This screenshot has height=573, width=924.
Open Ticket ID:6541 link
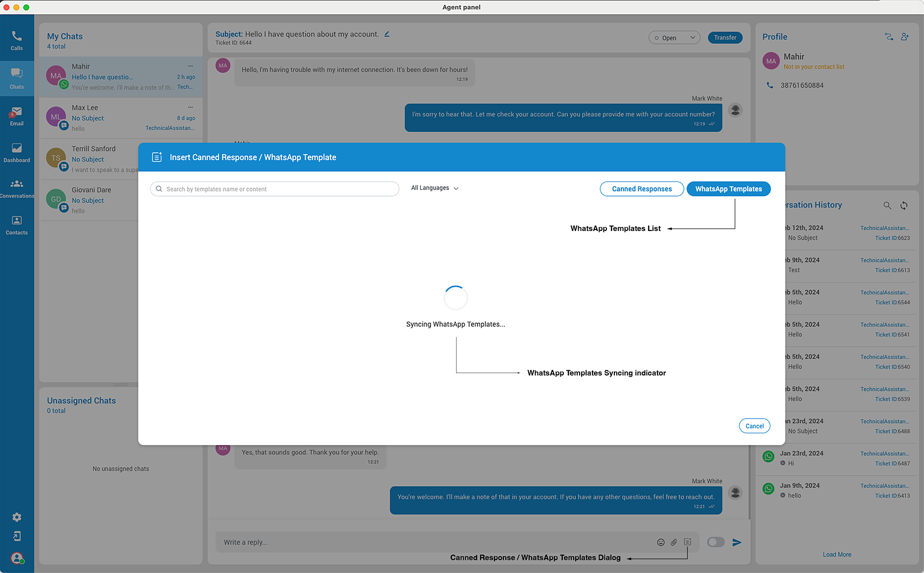pyautogui.click(x=892, y=335)
